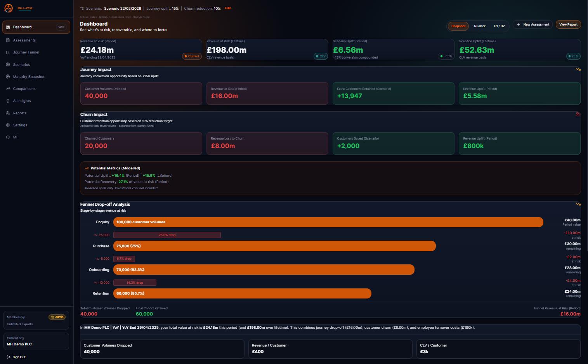
Task: Click the Churn Impact user-minus icon
Action: pyautogui.click(x=578, y=114)
